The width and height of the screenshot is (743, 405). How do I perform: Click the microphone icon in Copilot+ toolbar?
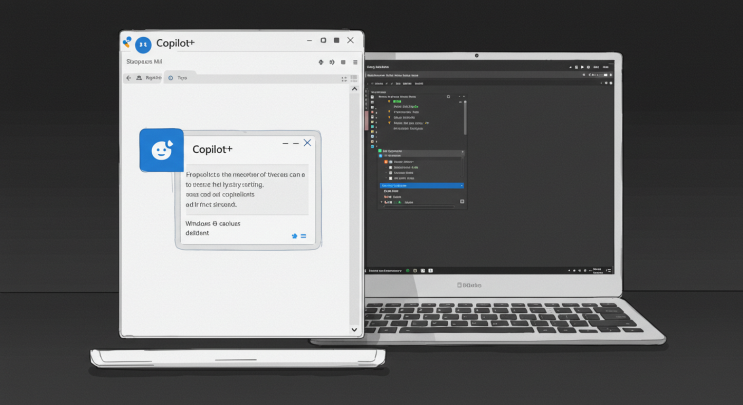pos(321,62)
